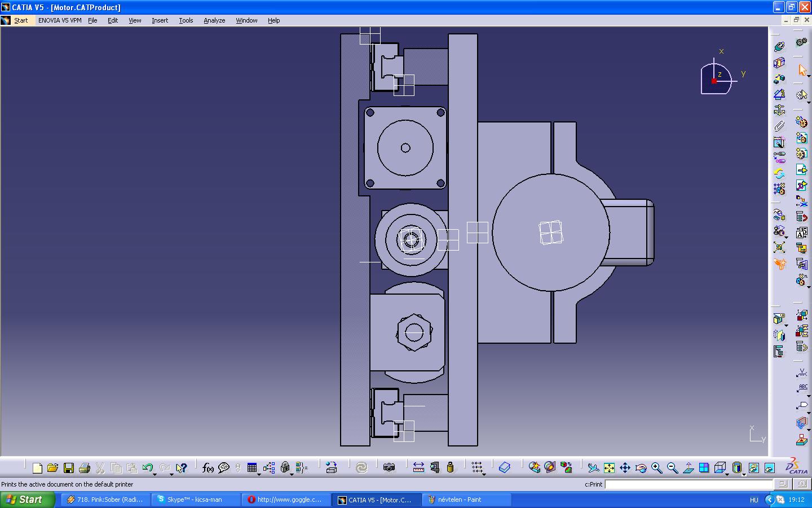The width and height of the screenshot is (812, 508).
Task: Toggle Swap visible space icon
Action: coord(770,468)
